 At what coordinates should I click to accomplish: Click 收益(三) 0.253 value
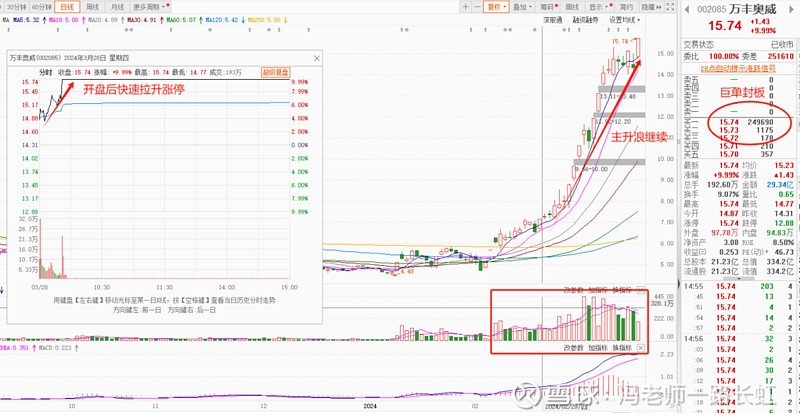[x=729, y=252]
